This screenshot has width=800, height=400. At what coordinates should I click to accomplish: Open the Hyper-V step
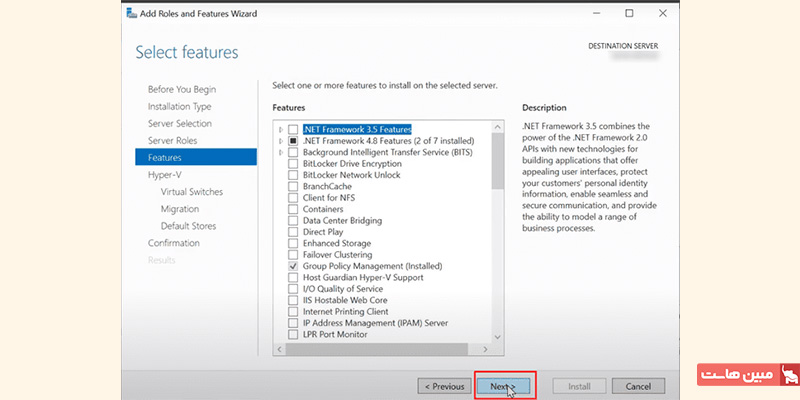[x=165, y=174]
